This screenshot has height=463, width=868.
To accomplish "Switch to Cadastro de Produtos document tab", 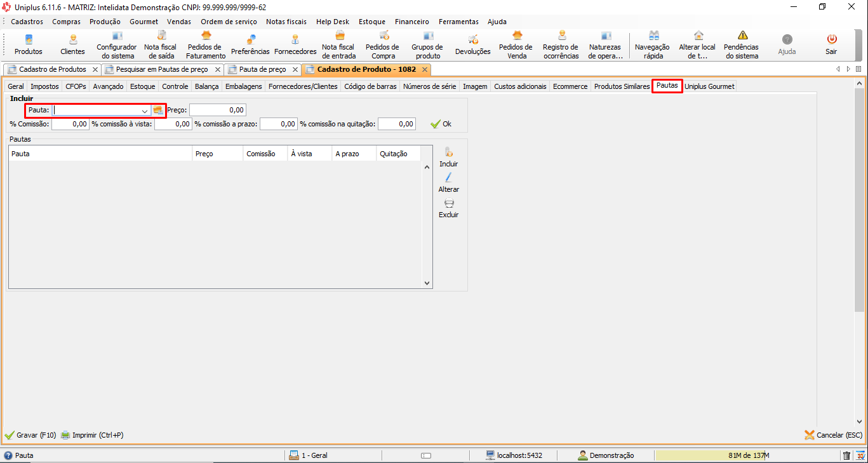I will coord(52,69).
